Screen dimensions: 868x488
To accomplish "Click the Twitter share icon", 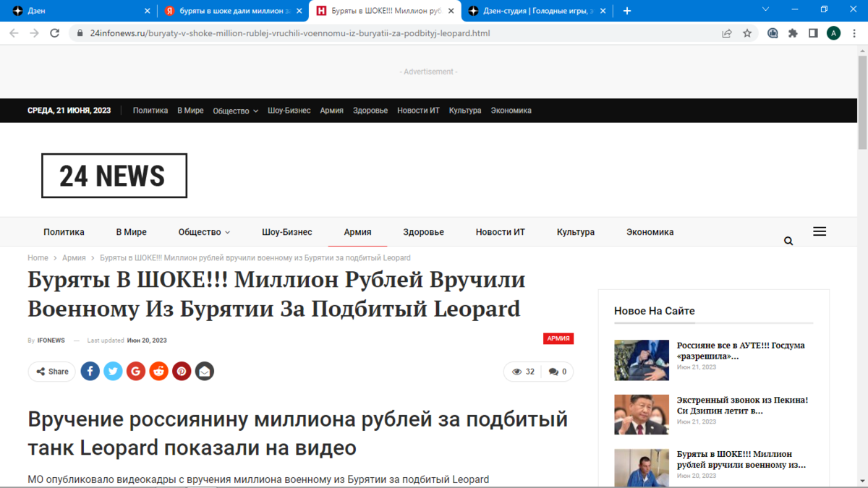I will coord(113,372).
